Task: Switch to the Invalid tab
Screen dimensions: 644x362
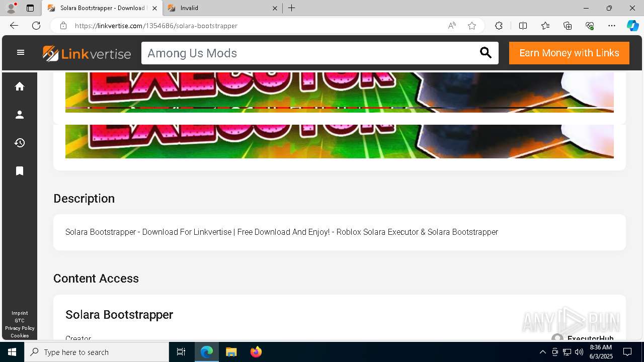Action: [x=222, y=8]
